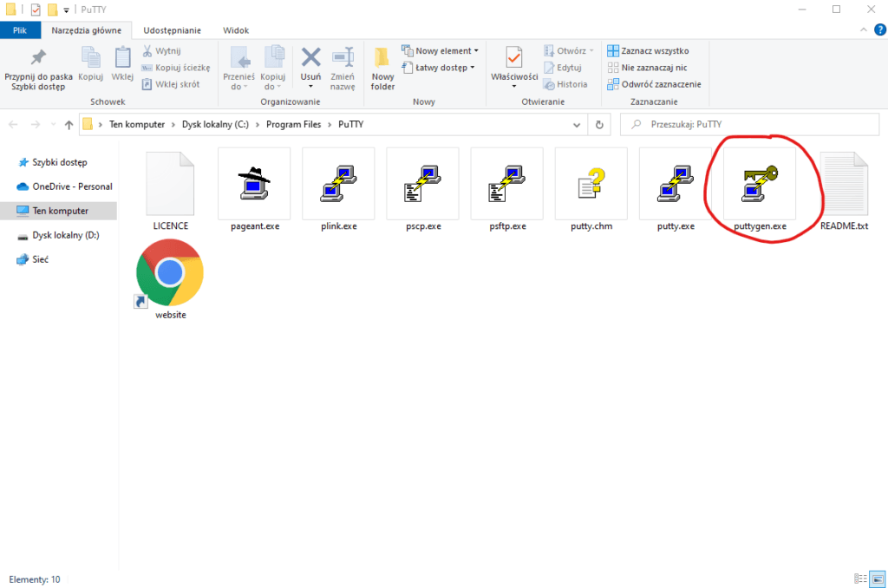Image resolution: width=888 pixels, height=588 pixels.
Task: Open the recent locations dropdown arrow
Action: point(53,125)
